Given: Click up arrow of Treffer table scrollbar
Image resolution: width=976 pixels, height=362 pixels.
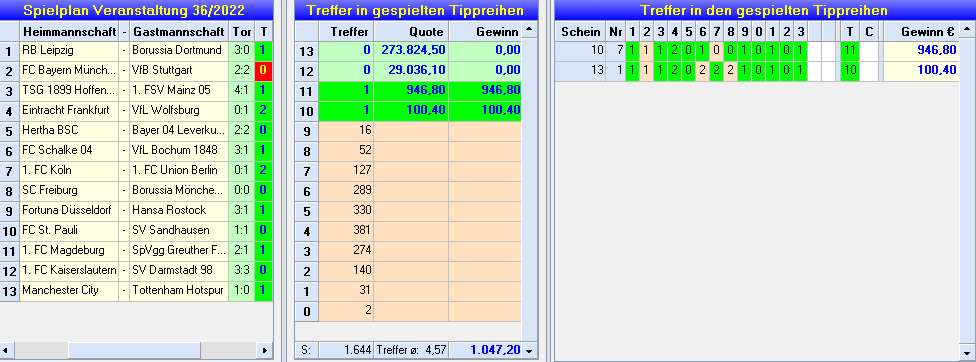Looking at the screenshot, I should pos(530,30).
